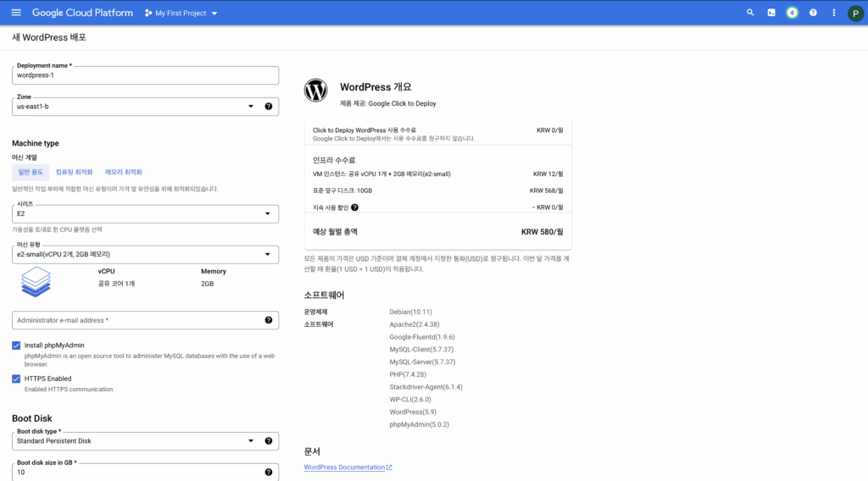Viewport: 868px width, 481px height.
Task: Open the 머신 유형 e2-small dropdown
Action: click(x=145, y=254)
